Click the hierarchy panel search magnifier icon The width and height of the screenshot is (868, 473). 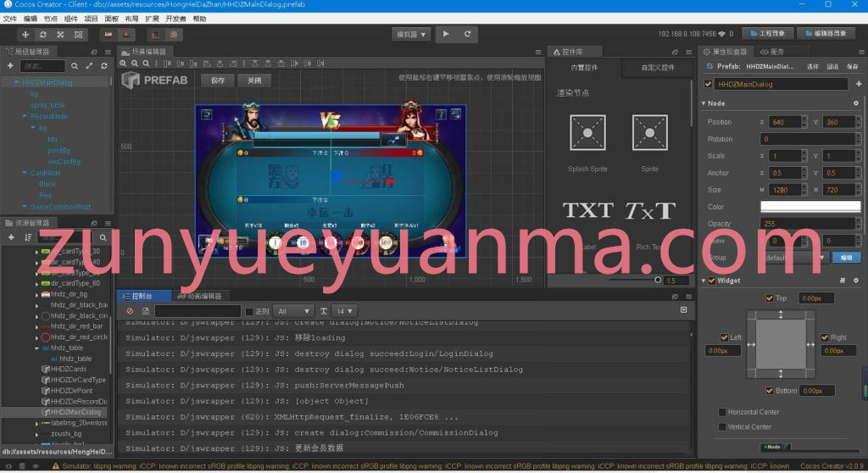(75, 66)
